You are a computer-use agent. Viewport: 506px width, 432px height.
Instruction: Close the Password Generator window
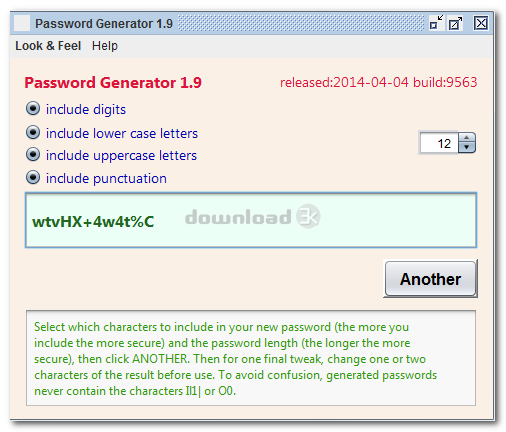pyautogui.click(x=481, y=23)
